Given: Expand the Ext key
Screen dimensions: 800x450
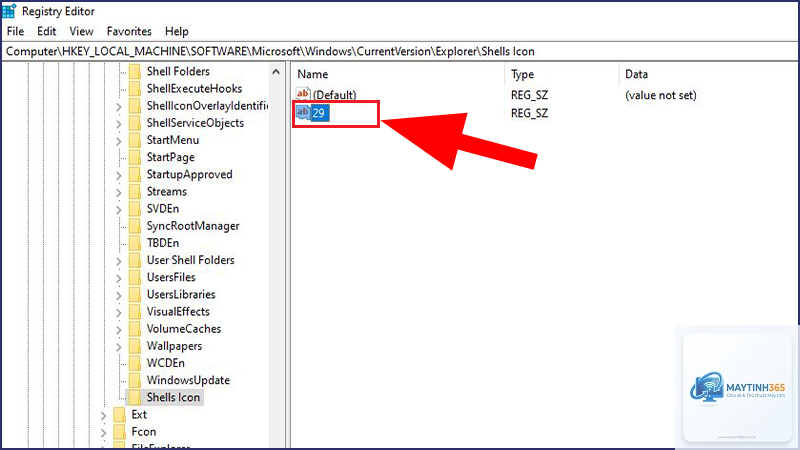Looking at the screenshot, I should [103, 415].
